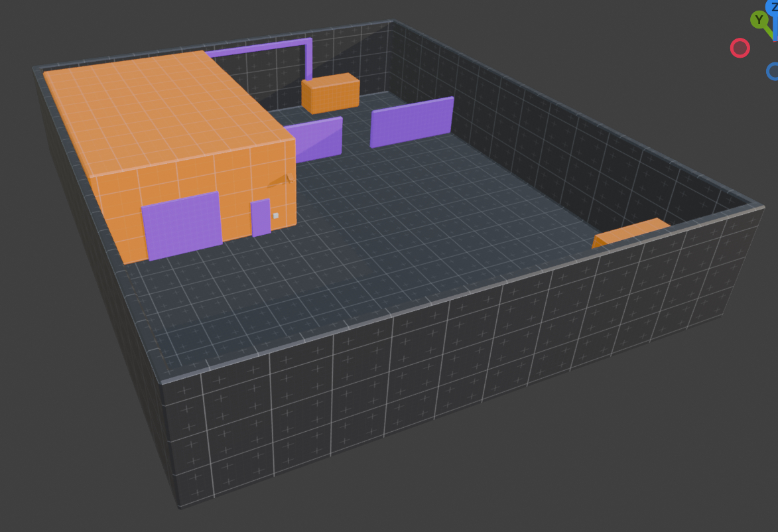Image resolution: width=778 pixels, height=532 pixels.
Task: Click the orange awning above the narrow door
Action: tap(281, 180)
